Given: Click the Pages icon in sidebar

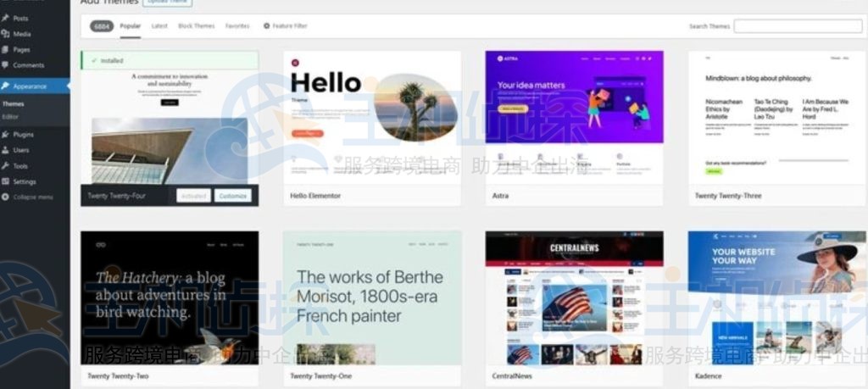Looking at the screenshot, I should click(5, 49).
